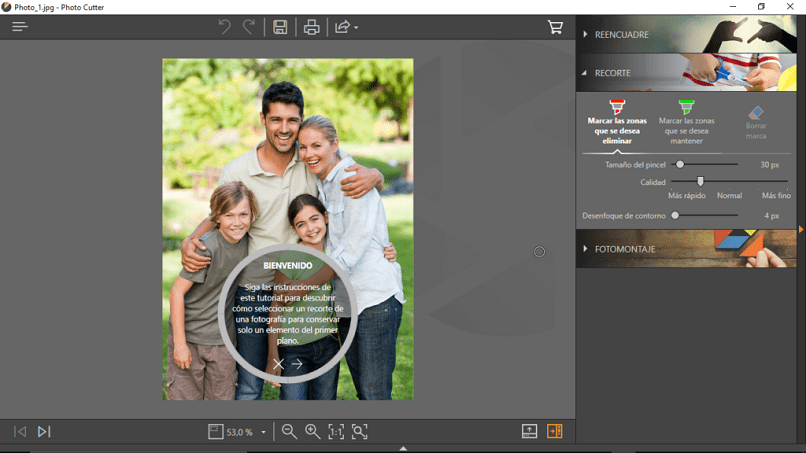806x453 pixels.
Task: Go to the next tutorial step arrow
Action: click(x=297, y=364)
